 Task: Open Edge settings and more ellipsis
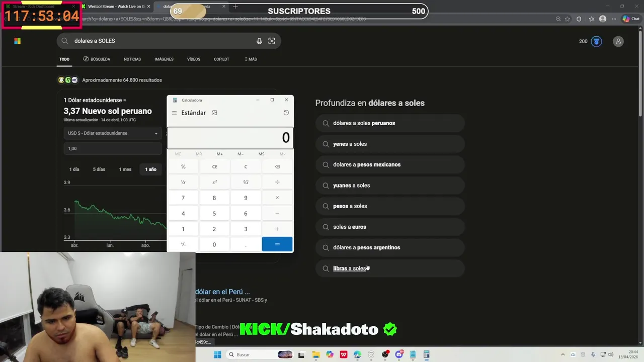614,19
